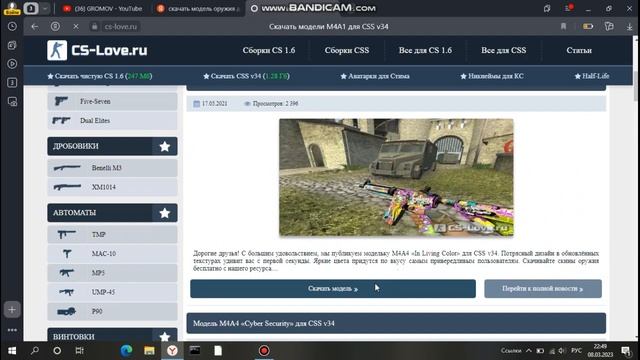Select MAC-10 in the weapons list
The width and height of the screenshot is (640, 360).
pyautogui.click(x=112, y=253)
